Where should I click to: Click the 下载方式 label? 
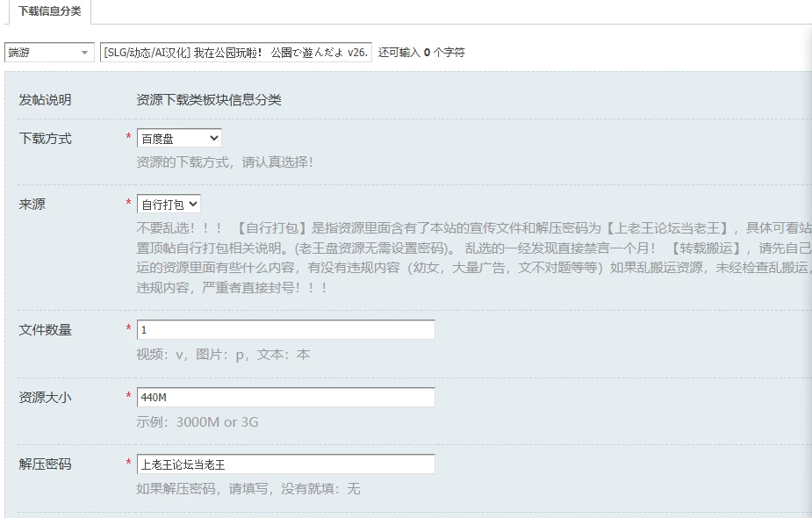point(45,139)
